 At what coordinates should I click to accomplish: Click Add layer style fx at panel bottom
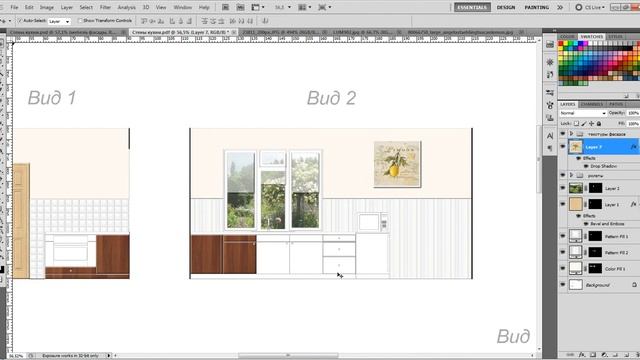click(582, 355)
